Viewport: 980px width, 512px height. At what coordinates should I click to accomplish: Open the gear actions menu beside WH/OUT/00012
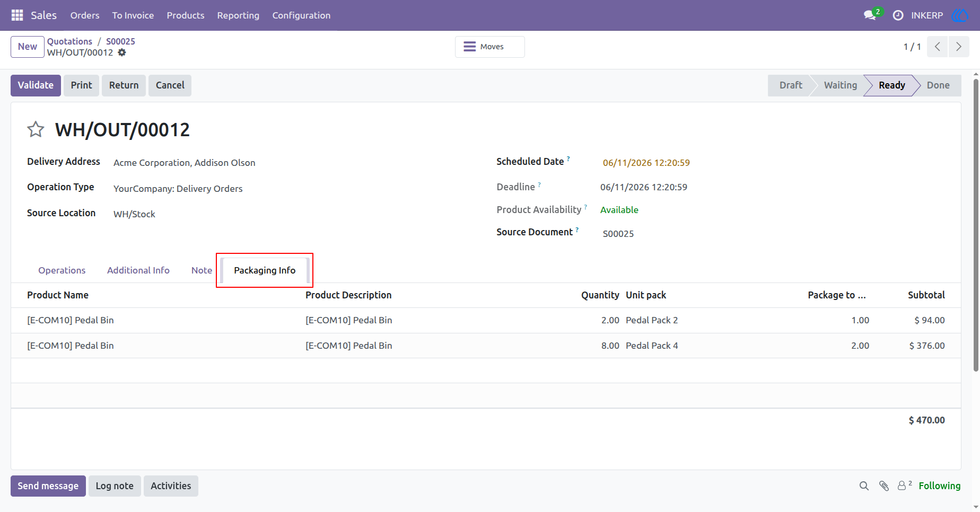pyautogui.click(x=122, y=52)
